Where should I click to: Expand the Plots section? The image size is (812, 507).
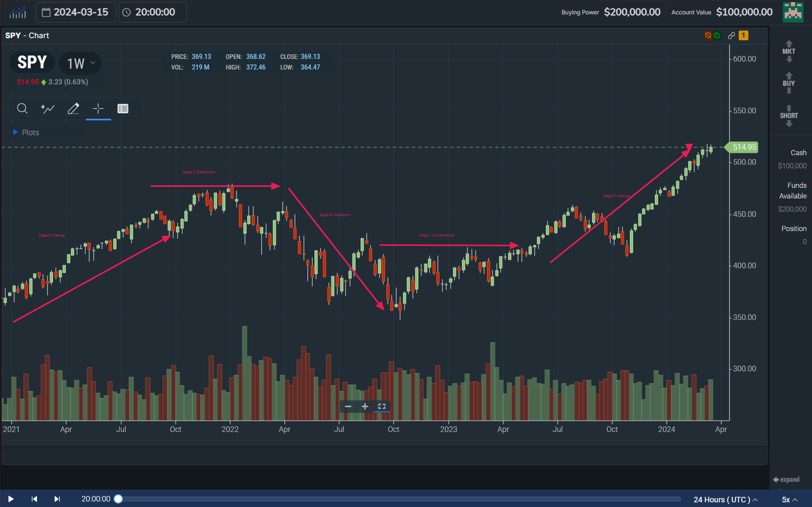pyautogui.click(x=27, y=132)
